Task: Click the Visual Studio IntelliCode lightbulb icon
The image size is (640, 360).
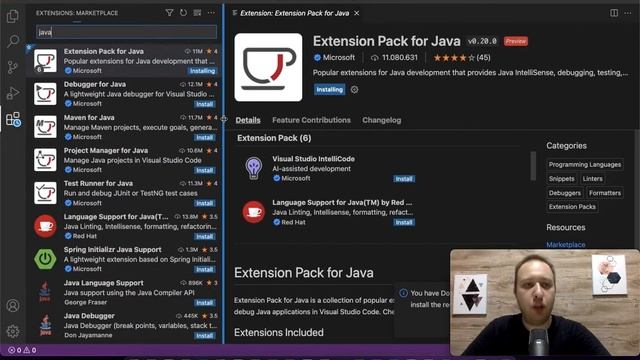Action: [253, 168]
